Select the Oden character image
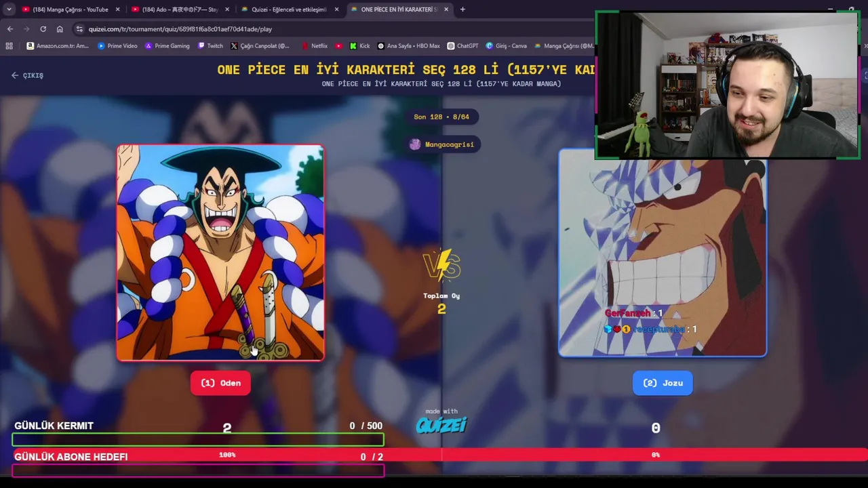Viewport: 868px width, 488px height. click(x=220, y=252)
